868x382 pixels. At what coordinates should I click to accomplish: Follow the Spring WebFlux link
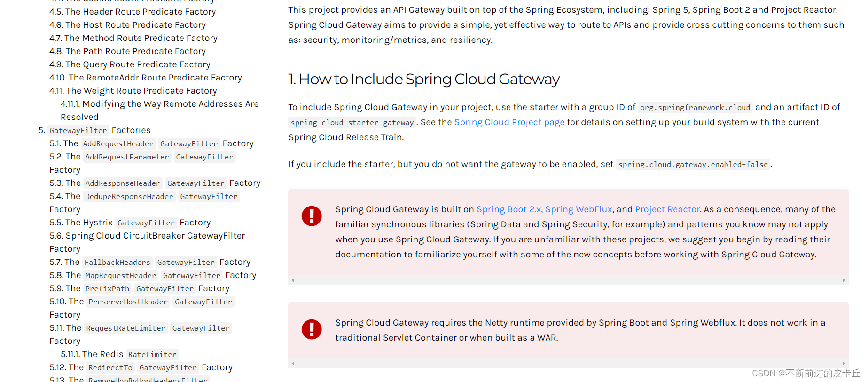coord(579,209)
